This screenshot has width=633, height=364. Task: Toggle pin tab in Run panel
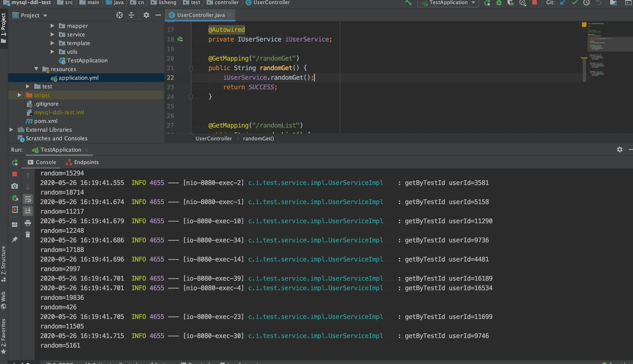click(x=15, y=239)
